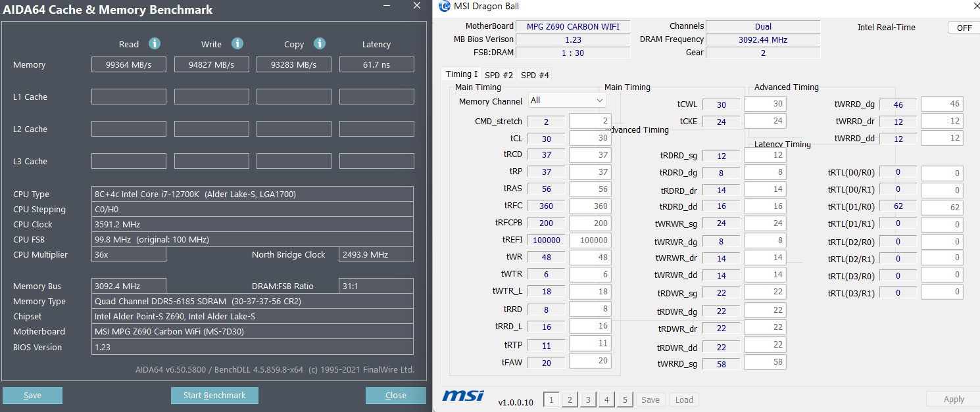980x412 pixels.
Task: Click the tRFC editable input field
Action: click(590, 206)
